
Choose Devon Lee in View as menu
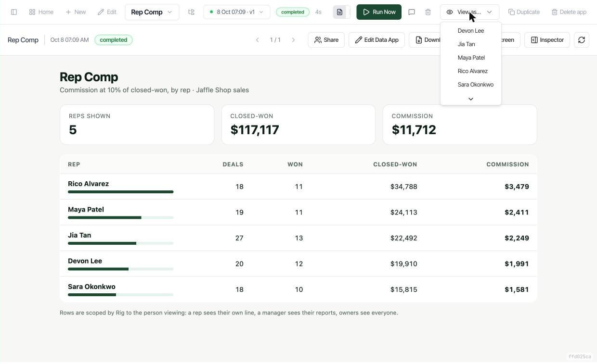click(471, 31)
